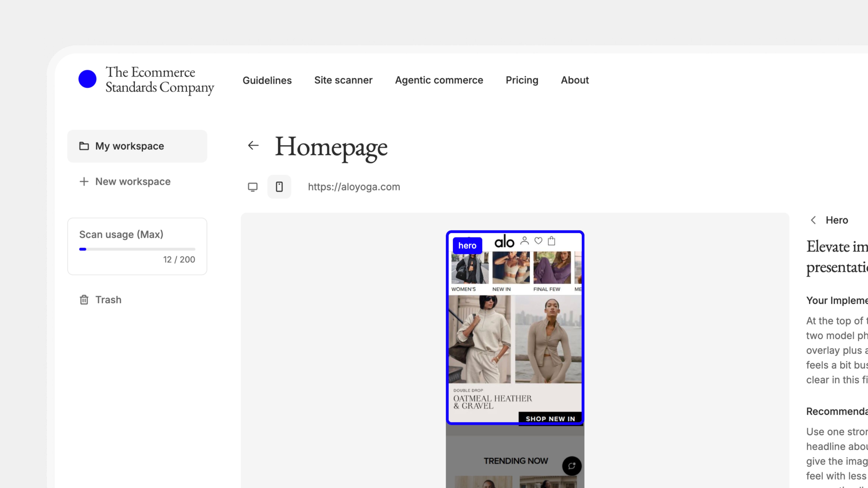Screen dimensions: 868x488
Task: Click the Trash bin icon
Action: point(84,300)
